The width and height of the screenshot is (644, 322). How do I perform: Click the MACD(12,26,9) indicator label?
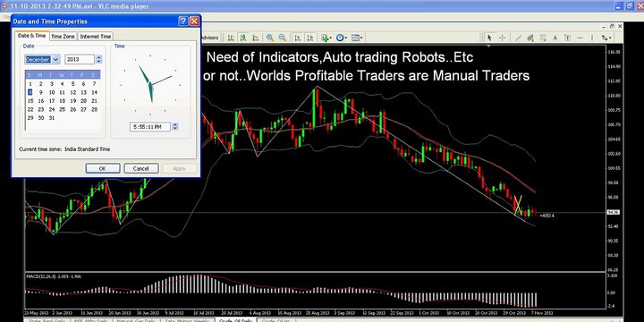[x=54, y=276]
